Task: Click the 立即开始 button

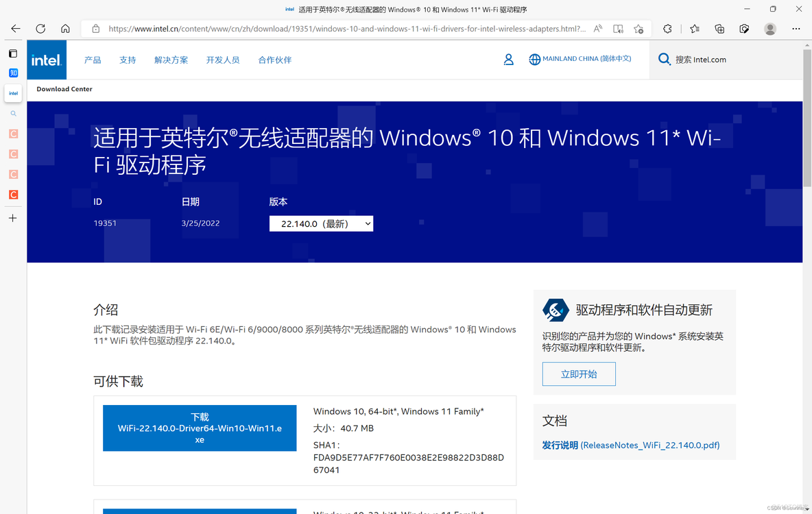Action: (579, 374)
